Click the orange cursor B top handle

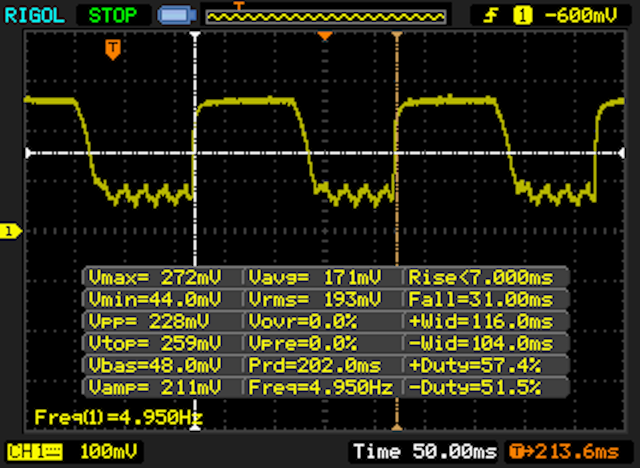click(397, 35)
